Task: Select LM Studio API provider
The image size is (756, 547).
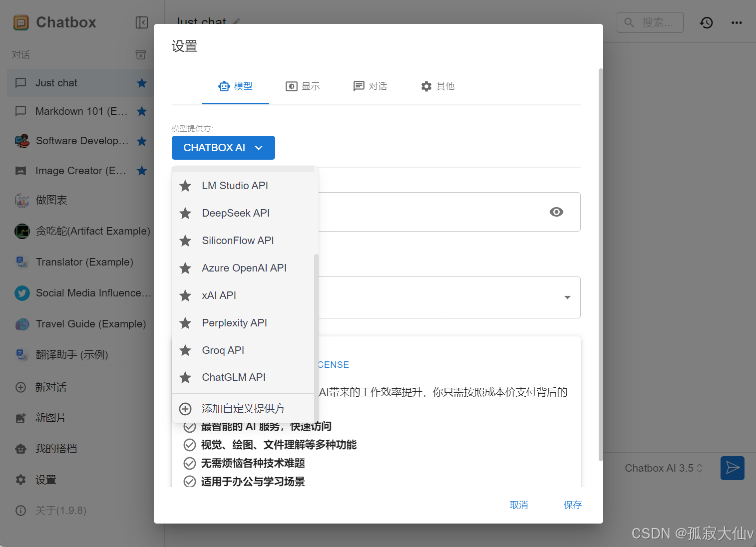Action: click(243, 186)
